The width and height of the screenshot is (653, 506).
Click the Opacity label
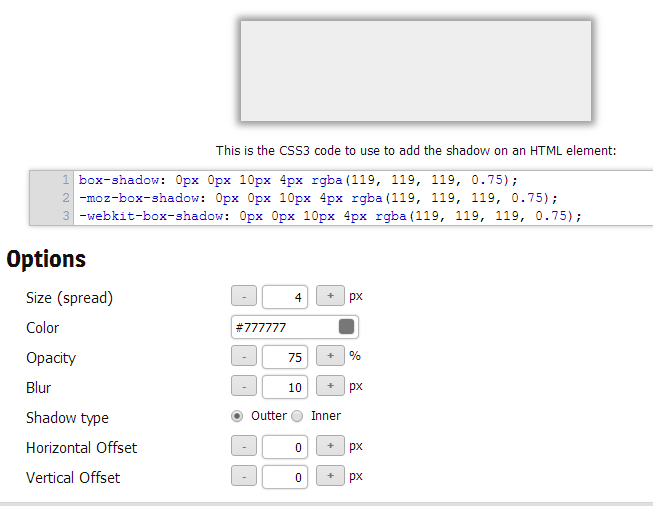click(51, 358)
